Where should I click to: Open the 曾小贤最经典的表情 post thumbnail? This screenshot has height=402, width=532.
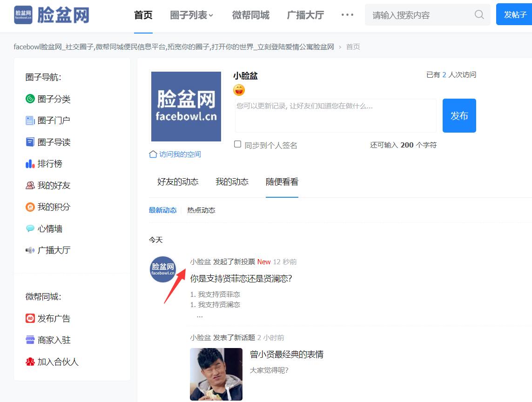point(216,374)
